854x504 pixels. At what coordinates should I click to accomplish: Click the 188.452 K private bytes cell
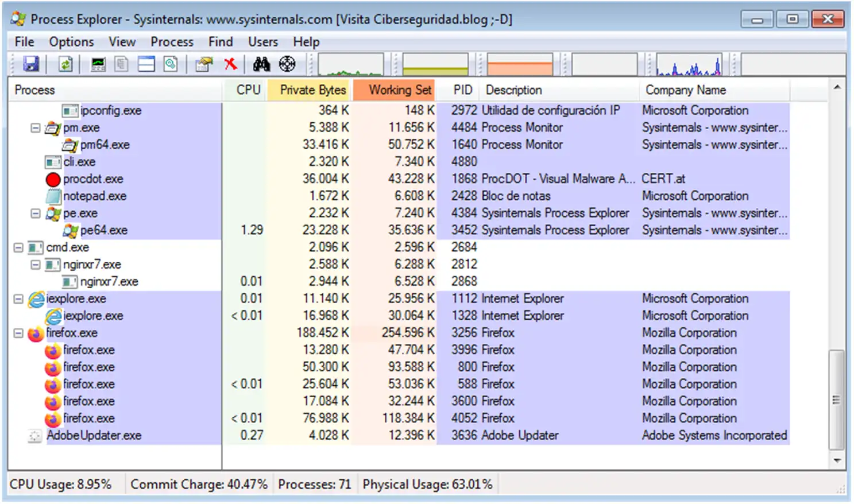pos(323,333)
